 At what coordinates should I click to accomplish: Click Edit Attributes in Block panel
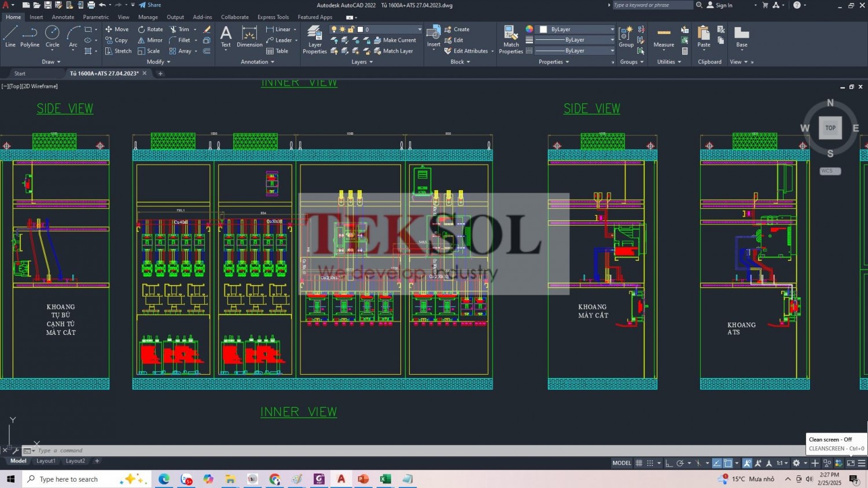click(x=466, y=51)
